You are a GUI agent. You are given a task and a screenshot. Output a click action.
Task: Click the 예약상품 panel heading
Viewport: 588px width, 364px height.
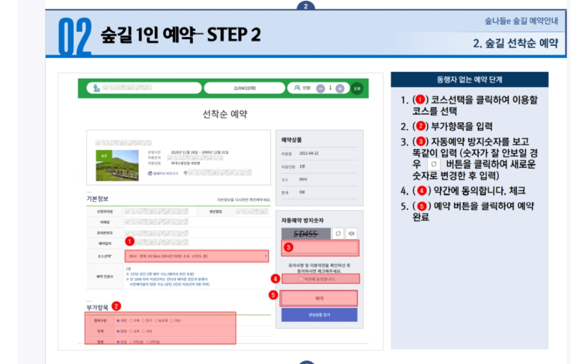(x=292, y=140)
